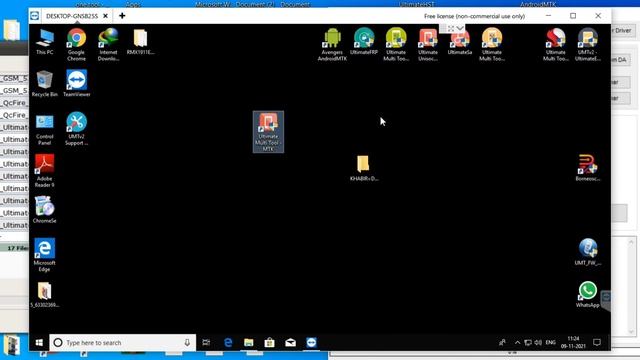This screenshot has height=360, width=640.
Task: Change the ENG input language
Action: click(551, 343)
